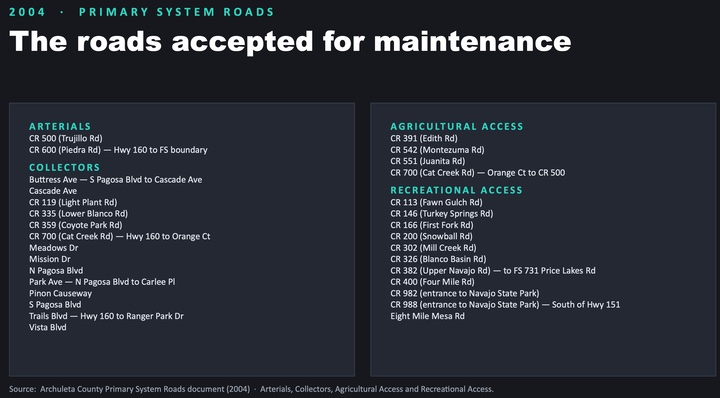Select the CR 200 (Snowball Rd) line

click(x=431, y=236)
